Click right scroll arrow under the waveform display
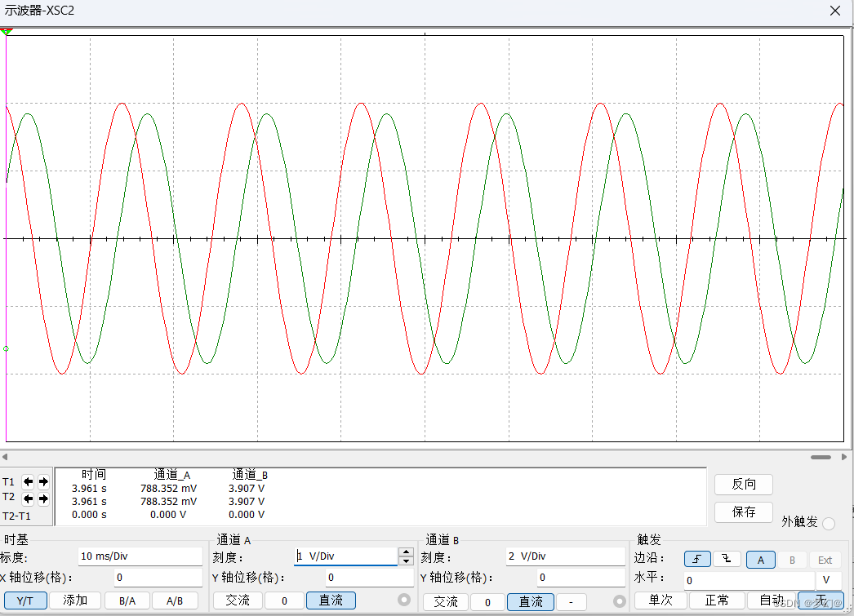The image size is (854, 616). click(846, 457)
